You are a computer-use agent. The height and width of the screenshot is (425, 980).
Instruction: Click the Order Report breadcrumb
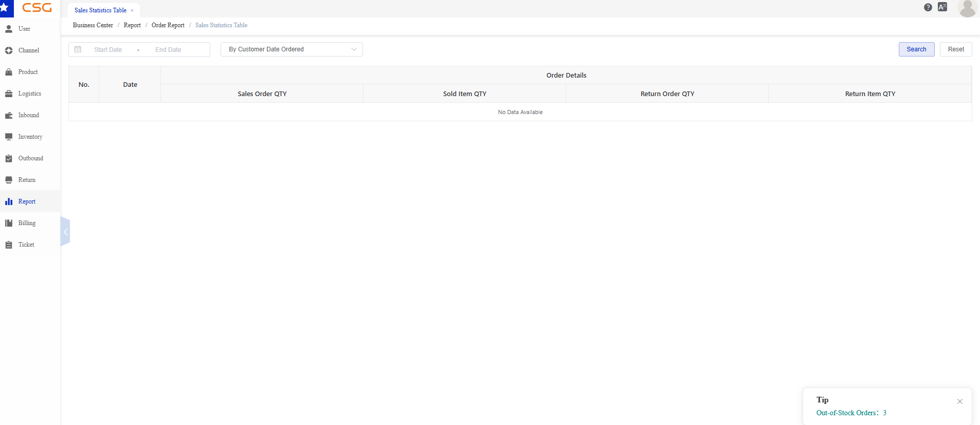pyautogui.click(x=168, y=25)
